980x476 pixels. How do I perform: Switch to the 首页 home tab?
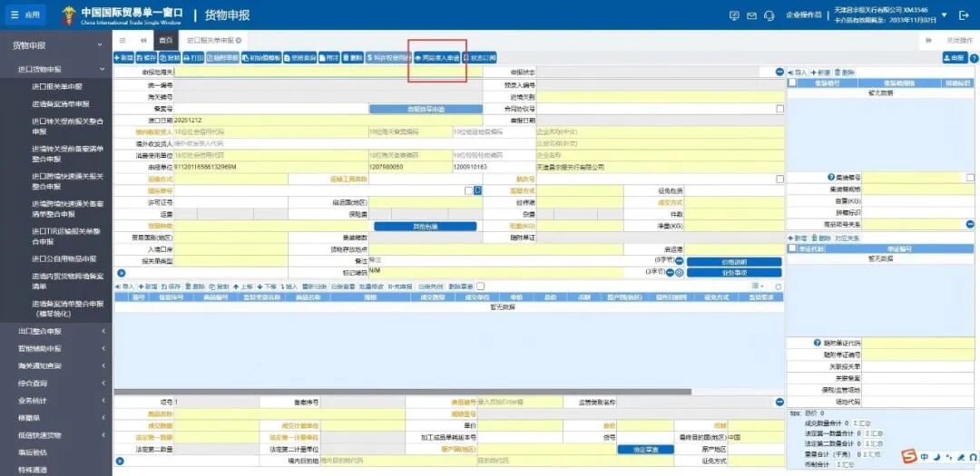click(x=165, y=41)
